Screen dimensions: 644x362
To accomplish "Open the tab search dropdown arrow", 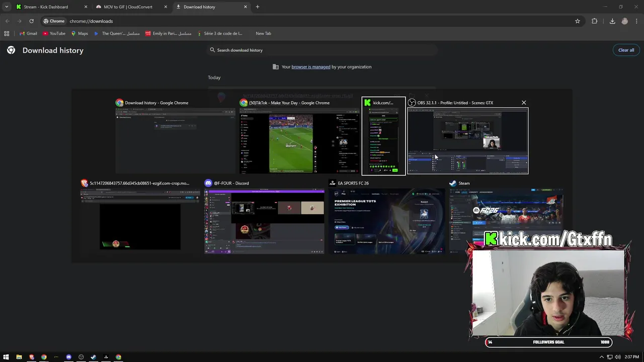I will pyautogui.click(x=6, y=7).
